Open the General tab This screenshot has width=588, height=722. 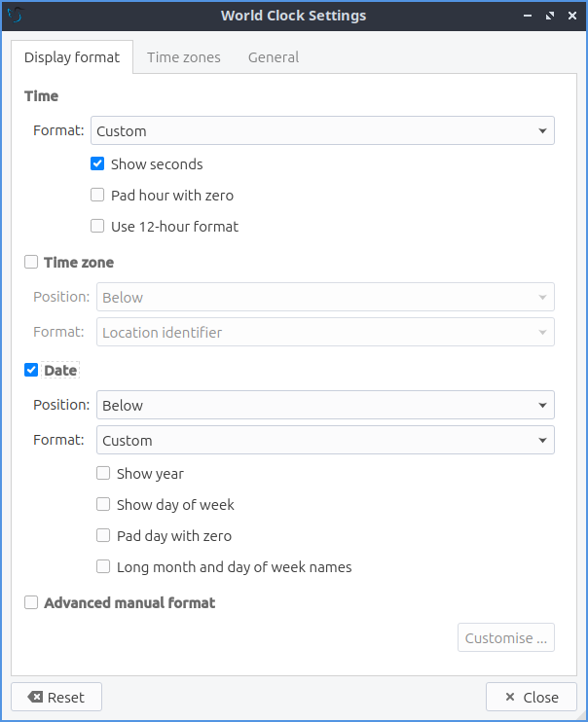point(274,57)
